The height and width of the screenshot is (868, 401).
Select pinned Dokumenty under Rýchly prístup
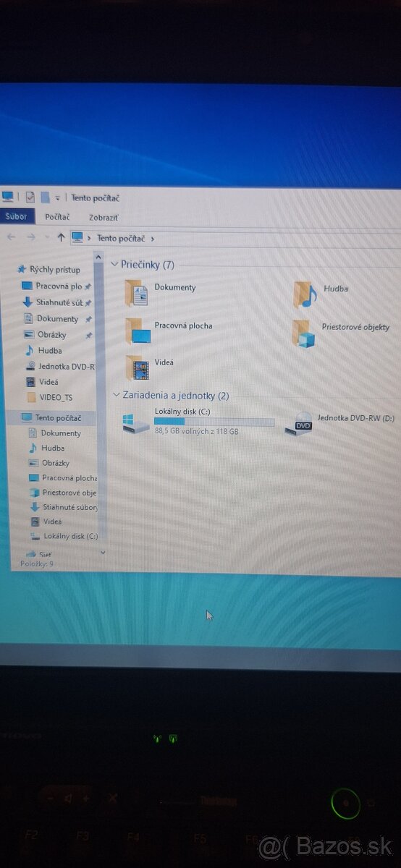pyautogui.click(x=56, y=319)
